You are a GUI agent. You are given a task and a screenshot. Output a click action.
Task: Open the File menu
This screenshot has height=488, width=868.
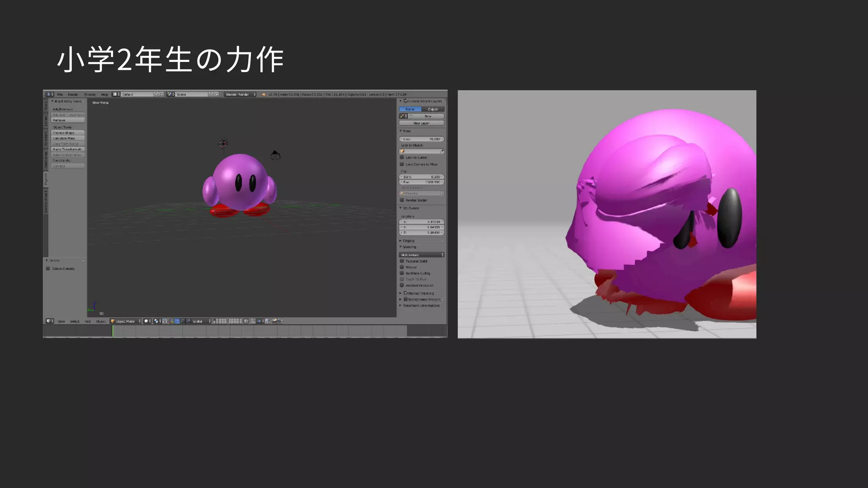click(x=60, y=94)
